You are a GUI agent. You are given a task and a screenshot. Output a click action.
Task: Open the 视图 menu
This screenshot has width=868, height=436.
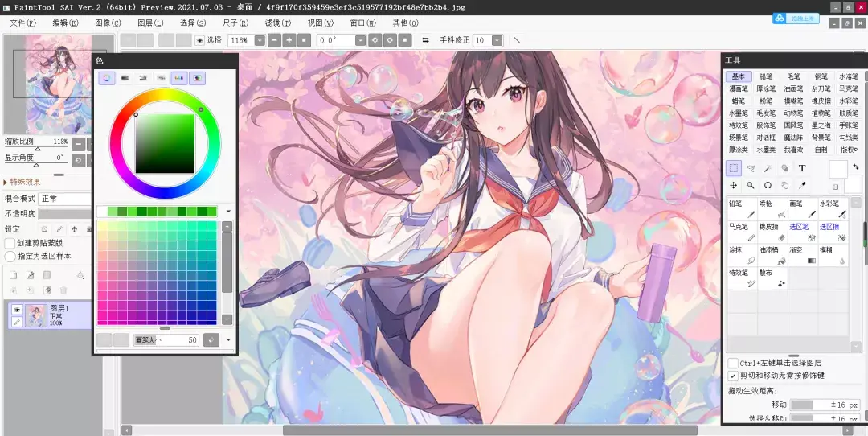pyautogui.click(x=321, y=23)
